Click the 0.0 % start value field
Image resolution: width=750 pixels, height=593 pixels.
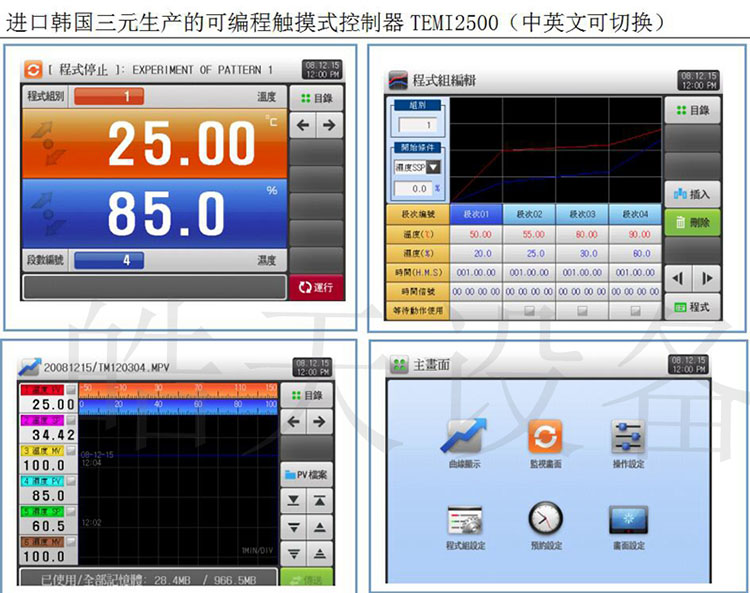click(413, 189)
